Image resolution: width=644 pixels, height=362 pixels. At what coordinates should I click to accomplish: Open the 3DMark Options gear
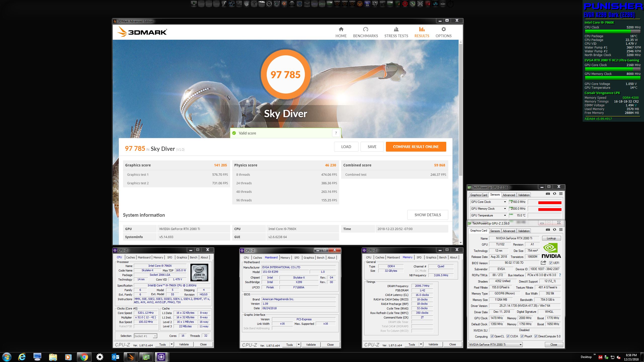pos(443,32)
